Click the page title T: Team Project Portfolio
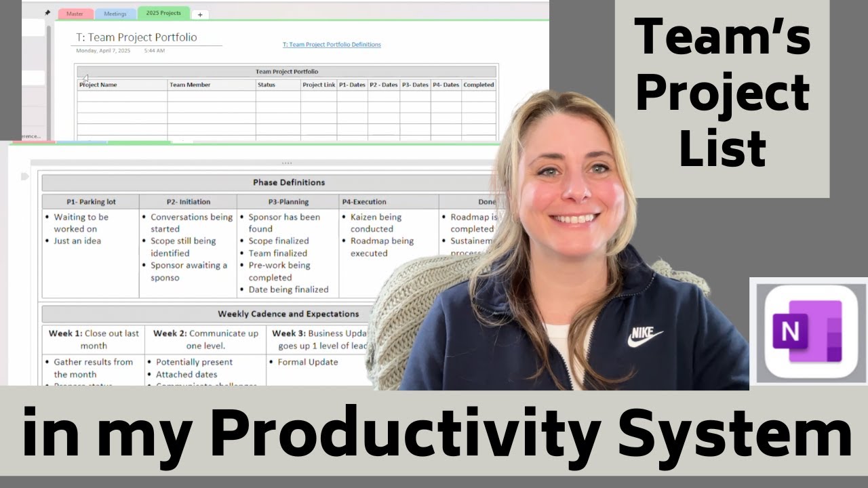This screenshot has width=868, height=488. pyautogui.click(x=136, y=37)
